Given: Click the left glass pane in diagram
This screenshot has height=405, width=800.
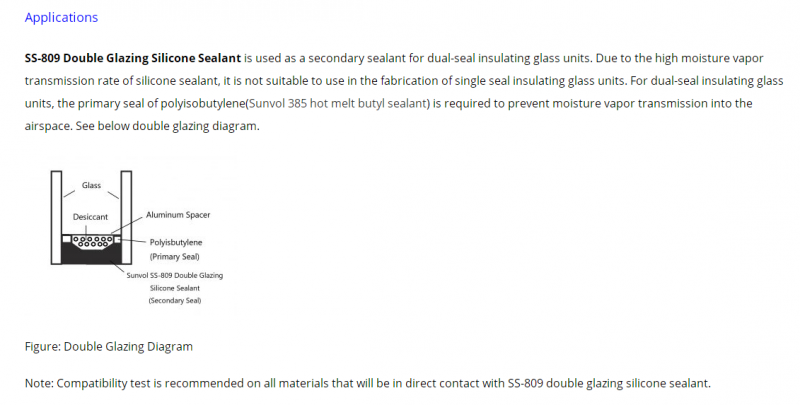Looking at the screenshot, I should (56, 217).
